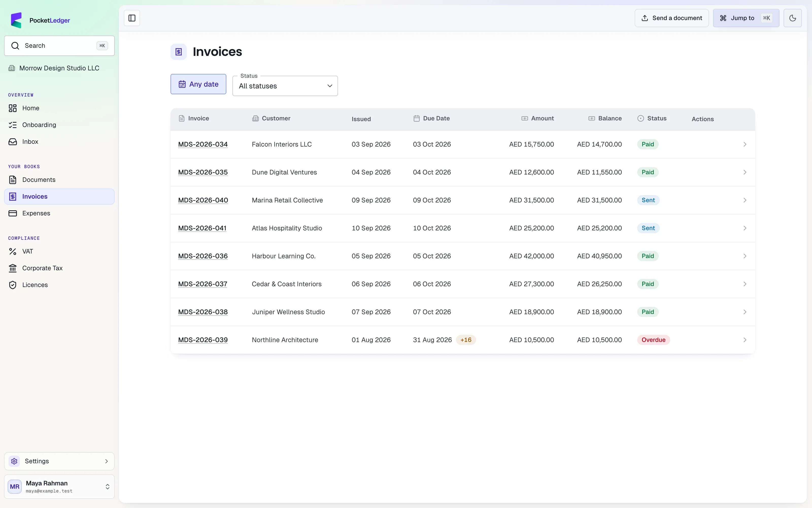This screenshot has height=508, width=812.
Task: Click the MR user avatar
Action: tap(15, 486)
